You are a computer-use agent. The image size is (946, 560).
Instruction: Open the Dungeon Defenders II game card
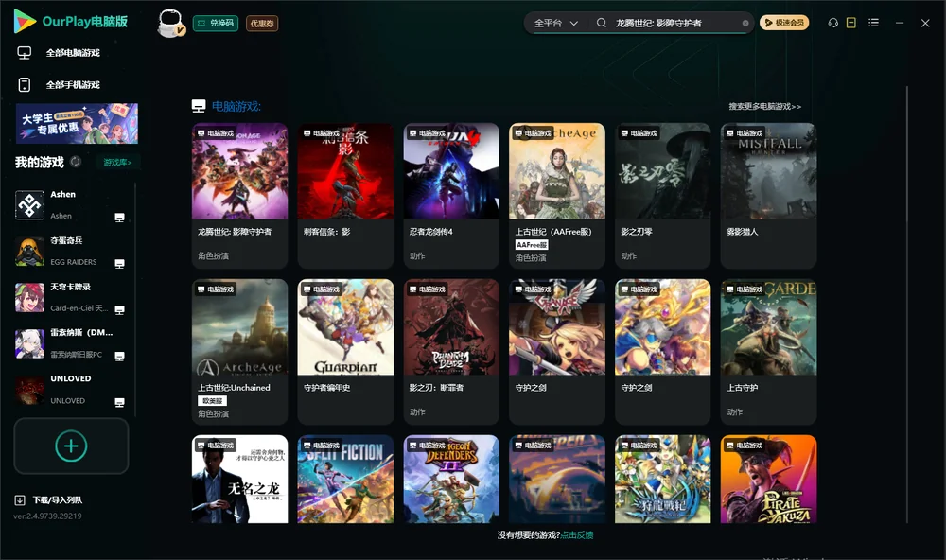tap(451, 480)
